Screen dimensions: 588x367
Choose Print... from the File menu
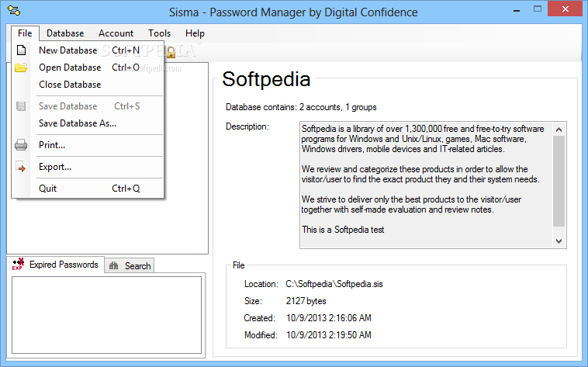click(89, 145)
